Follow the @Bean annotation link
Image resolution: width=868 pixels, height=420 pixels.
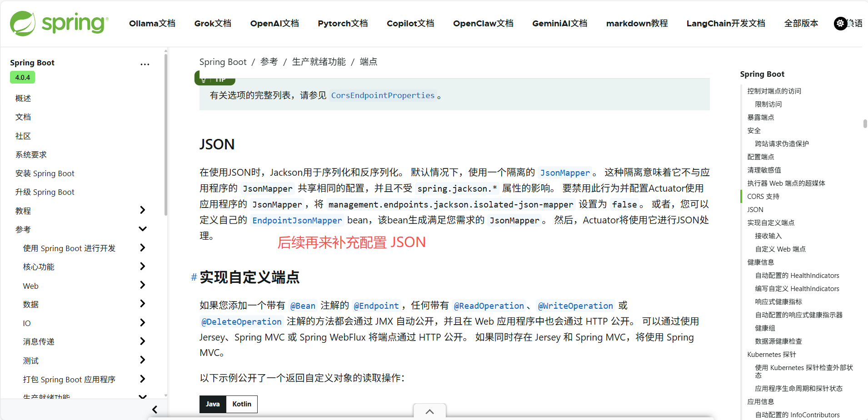tap(303, 306)
